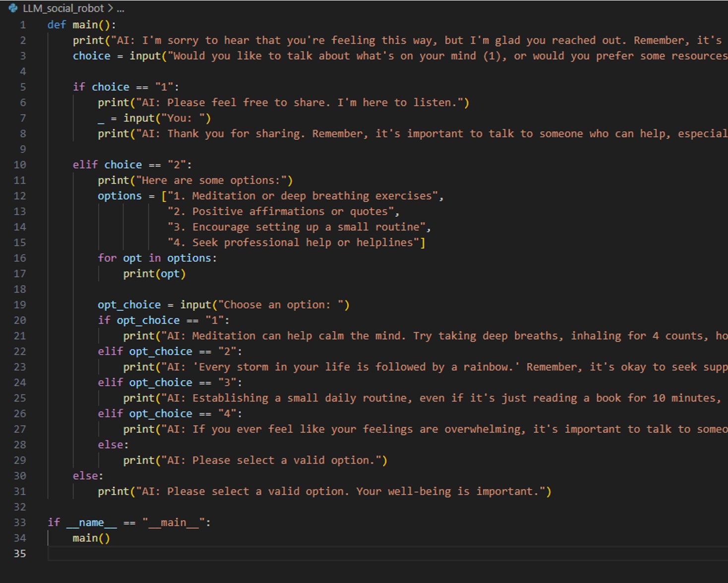The height and width of the screenshot is (583, 728).
Task: Open the LLM_social_robot breadcrumb item
Action: (63, 8)
